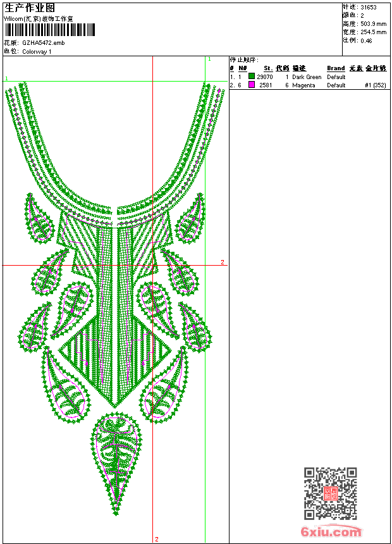Click the St. column header
This screenshot has height=544, width=392.
[x=268, y=68]
